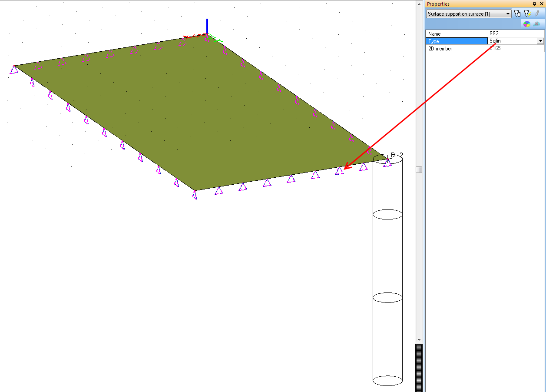
Task: Click the blue Z-axis at origin
Action: click(x=207, y=26)
